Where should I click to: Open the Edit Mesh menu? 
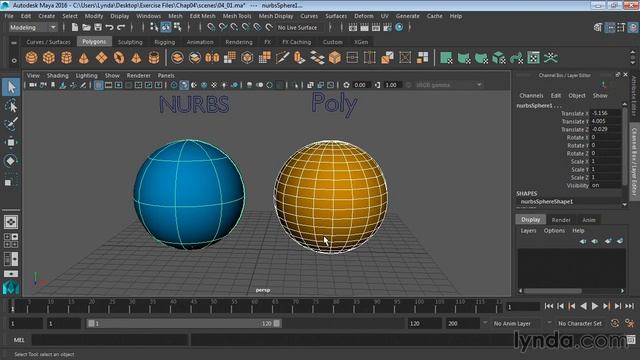[202, 16]
